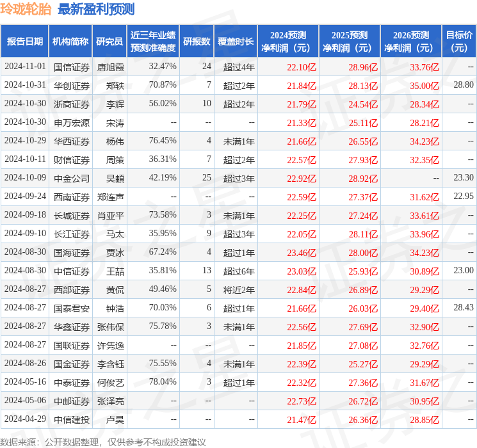This screenshot has width=477, height=448.
Task: Click analyst 许隽逸 cell
Action: click(x=111, y=346)
